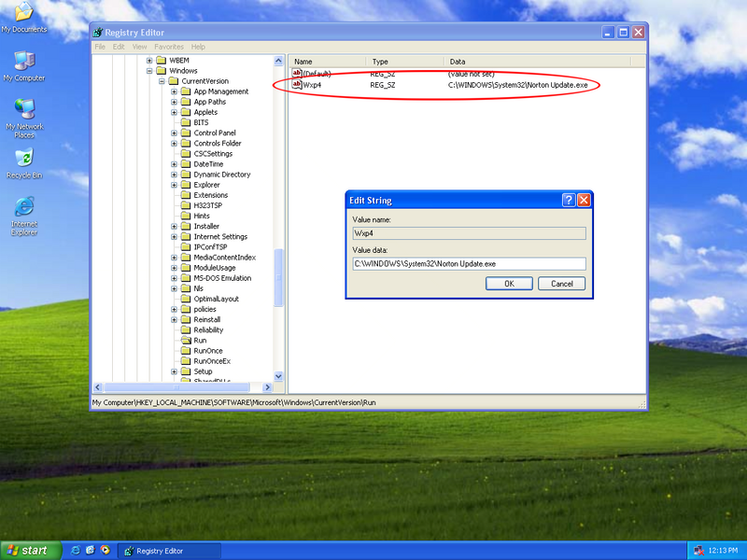
Task: Click the tree vertical scrollbar thumb
Action: tap(278, 277)
